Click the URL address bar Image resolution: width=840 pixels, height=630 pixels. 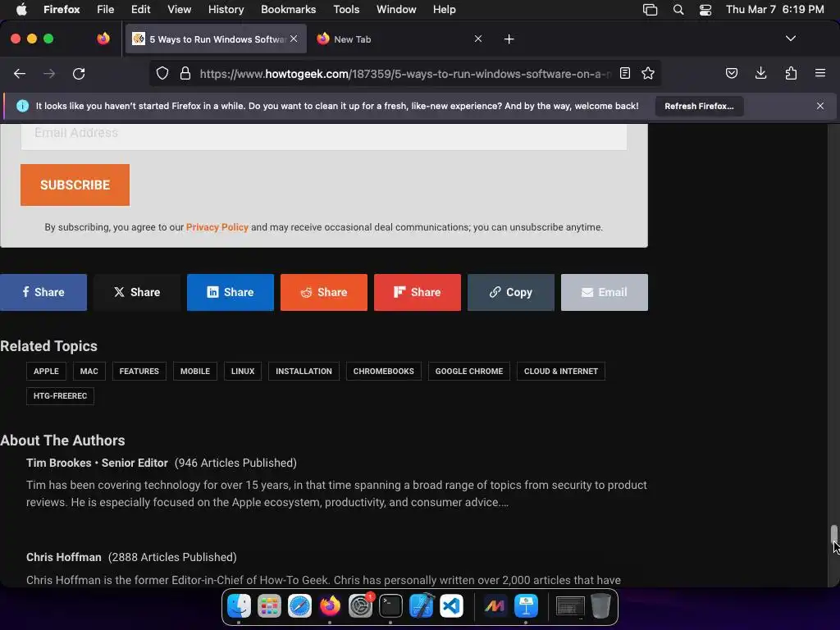point(404,74)
